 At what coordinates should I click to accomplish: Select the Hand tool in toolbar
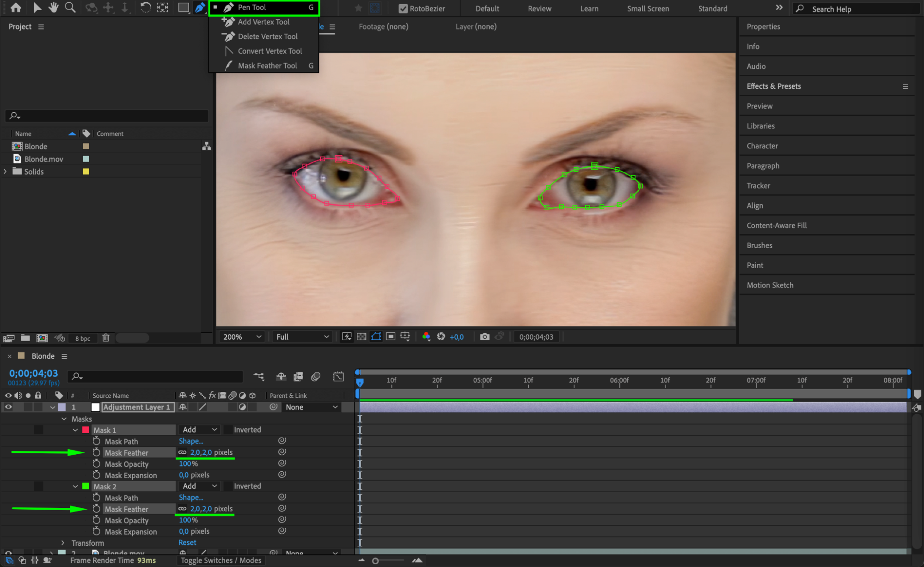coord(54,7)
